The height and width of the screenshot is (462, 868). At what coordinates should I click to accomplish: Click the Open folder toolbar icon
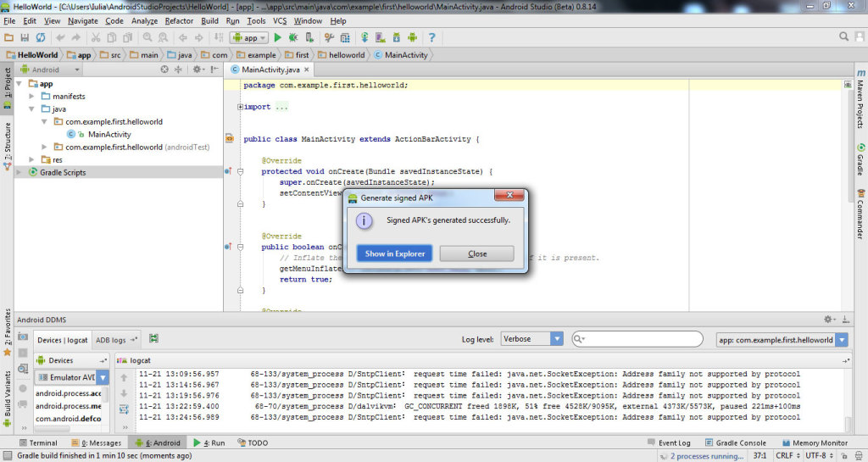click(x=8, y=37)
